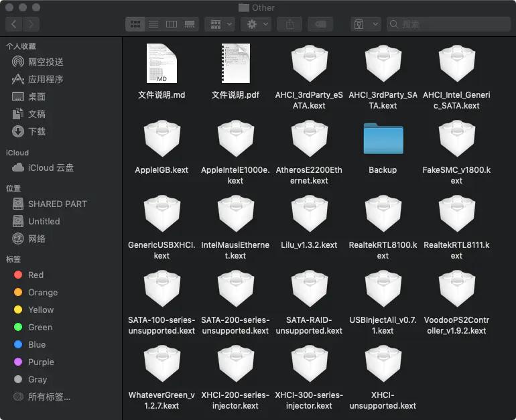Open Network in sidebar

point(29,238)
